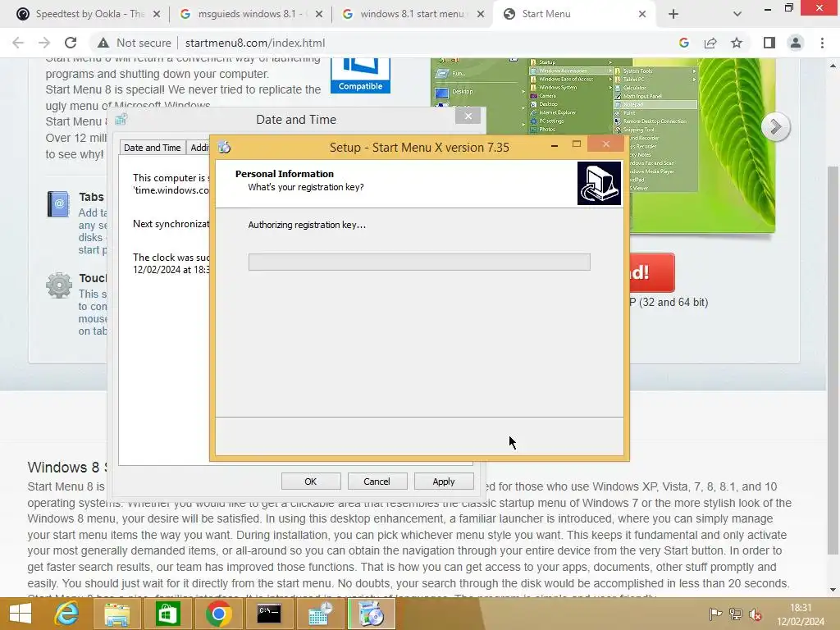840x630 pixels.
Task: Click the Tabs feature book icon
Action: coord(58,204)
